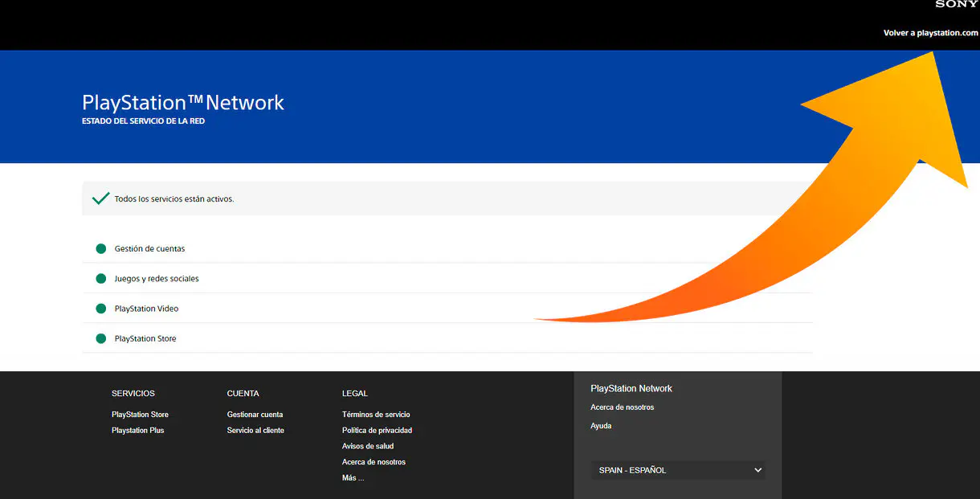Open the Volver a playstation.com link
Screen dimensions: 980x499
tap(931, 33)
